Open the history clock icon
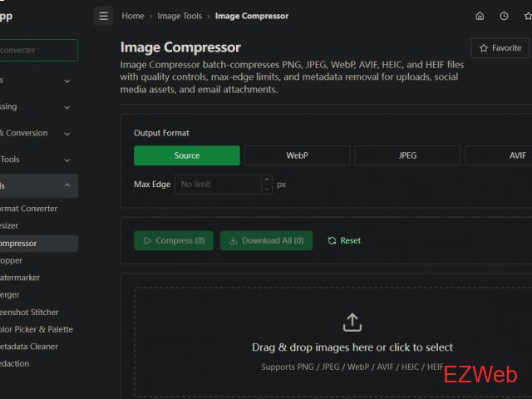This screenshot has height=399, width=532. [504, 16]
